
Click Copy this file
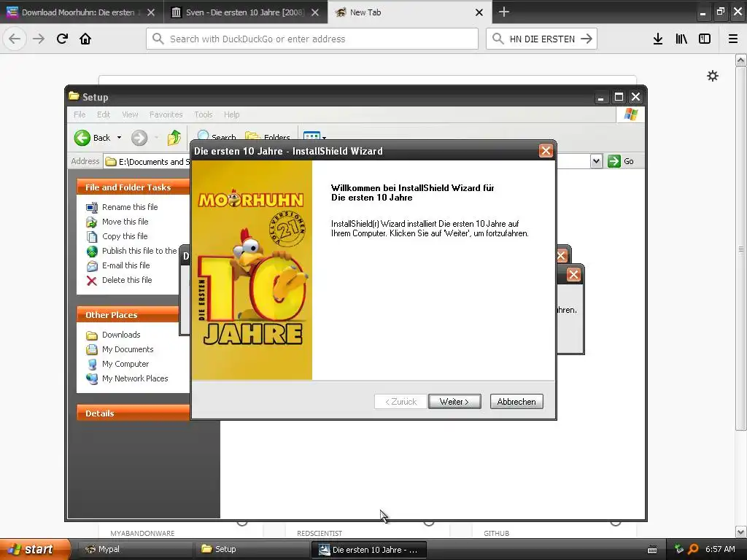click(125, 236)
